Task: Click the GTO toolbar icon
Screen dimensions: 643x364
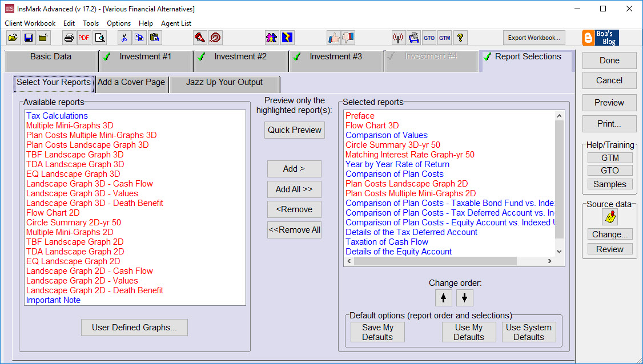Action: pos(429,38)
